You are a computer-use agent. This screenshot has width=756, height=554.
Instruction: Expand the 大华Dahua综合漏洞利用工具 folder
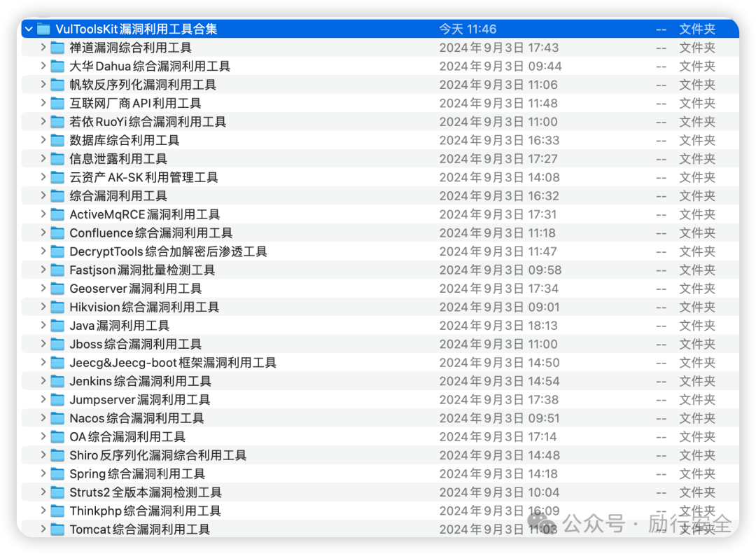tap(43, 66)
